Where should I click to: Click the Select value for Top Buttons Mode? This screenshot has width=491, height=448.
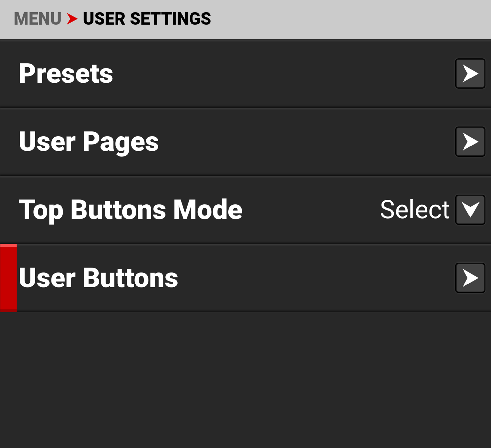[414, 210]
